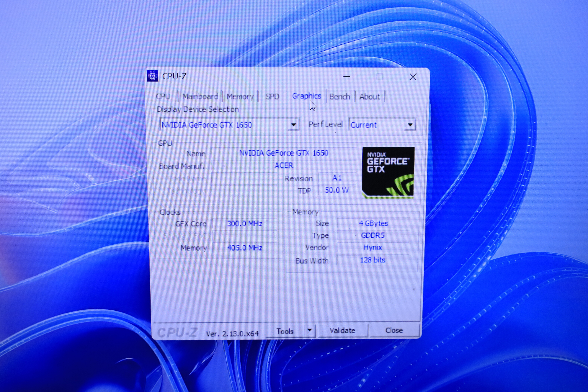The width and height of the screenshot is (588, 392).
Task: Open the display device dropdown showing GTX 1650
Action: [230, 124]
